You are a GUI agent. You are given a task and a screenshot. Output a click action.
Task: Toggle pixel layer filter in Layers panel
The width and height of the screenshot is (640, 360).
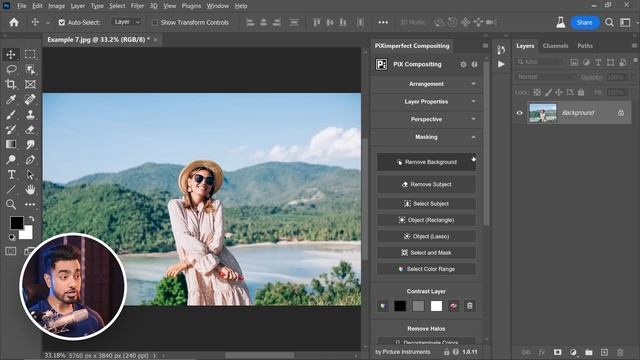tap(574, 62)
